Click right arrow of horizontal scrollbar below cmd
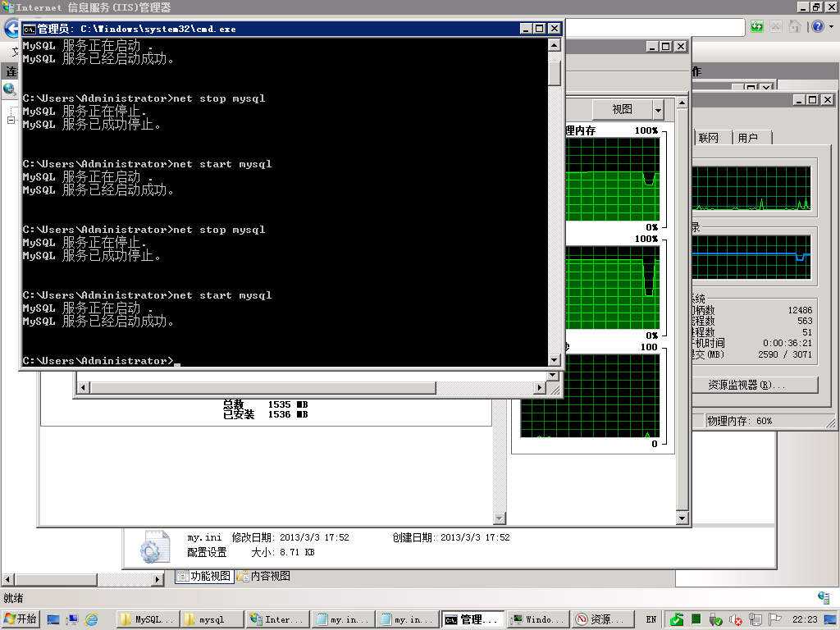This screenshot has height=630, width=840. [x=540, y=387]
